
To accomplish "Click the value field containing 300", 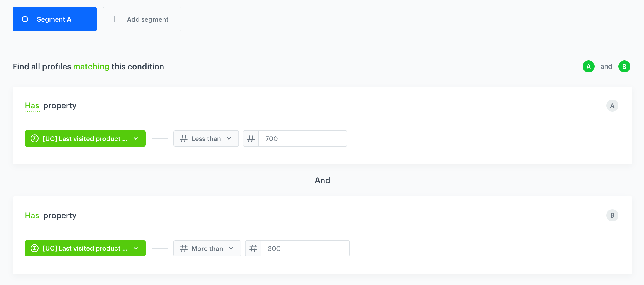I will pyautogui.click(x=305, y=248).
